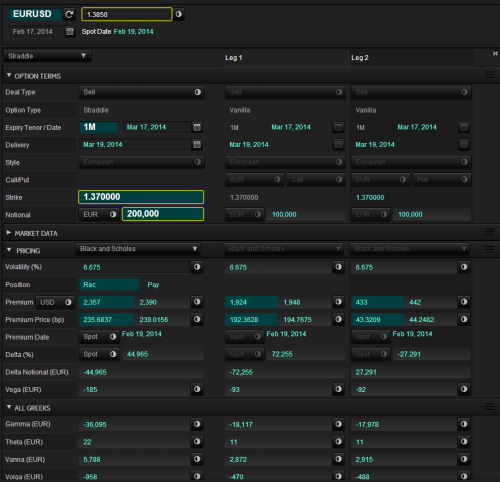Select the Leg 2 column header
This screenshot has height=482, width=500.
[x=360, y=58]
